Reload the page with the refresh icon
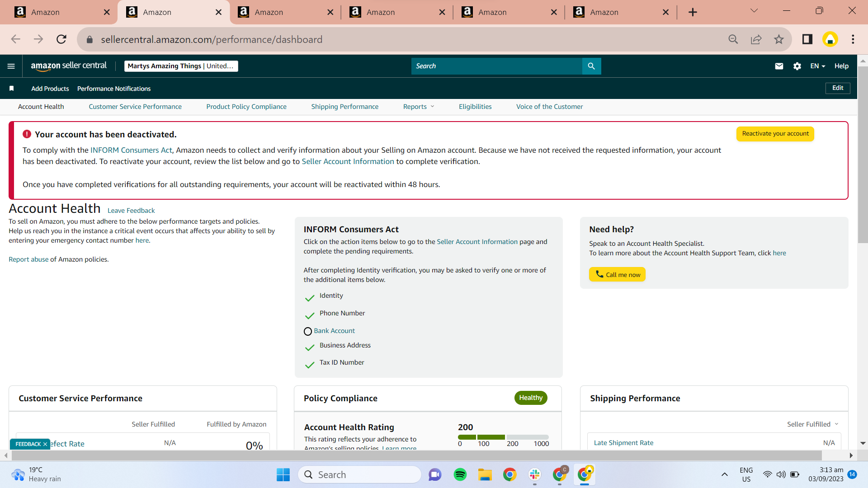 click(x=61, y=39)
